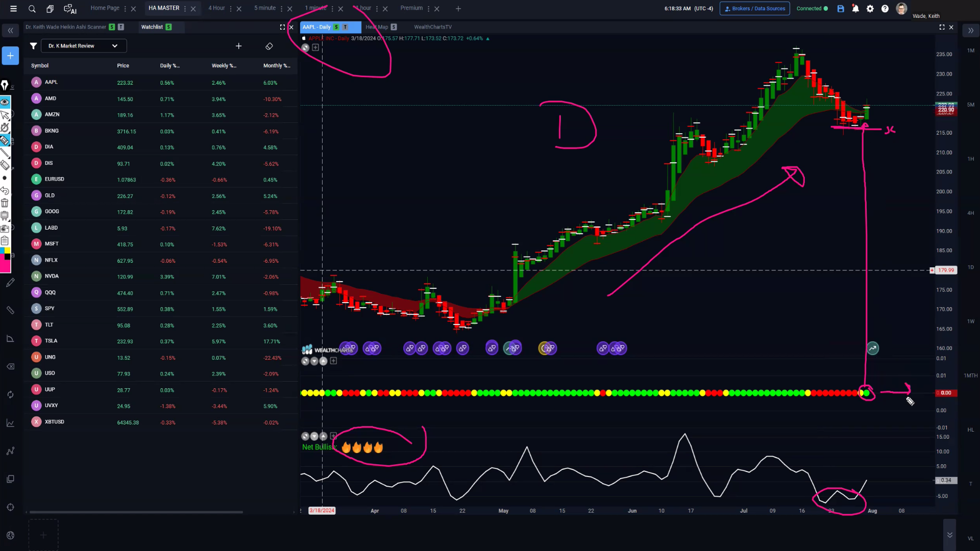Select the 1D timeframe button
This screenshot has width=980, height=551.
point(970,267)
